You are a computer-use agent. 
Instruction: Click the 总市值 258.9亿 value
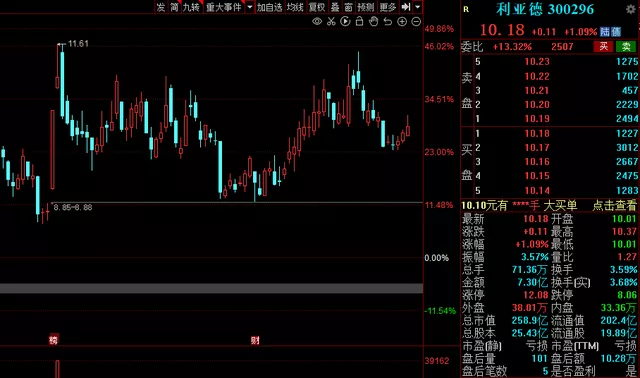(530, 320)
